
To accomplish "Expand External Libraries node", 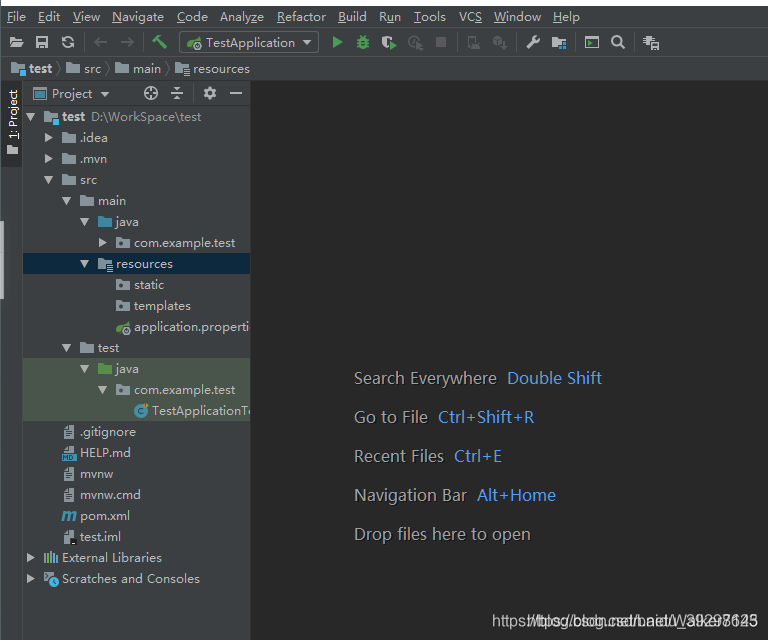I will click(30, 557).
